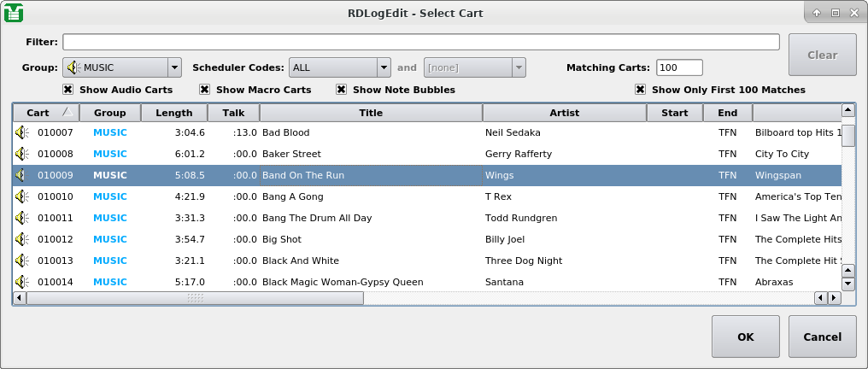The width and height of the screenshot is (868, 369).
Task: Focus the Filter text field
Action: (420, 42)
